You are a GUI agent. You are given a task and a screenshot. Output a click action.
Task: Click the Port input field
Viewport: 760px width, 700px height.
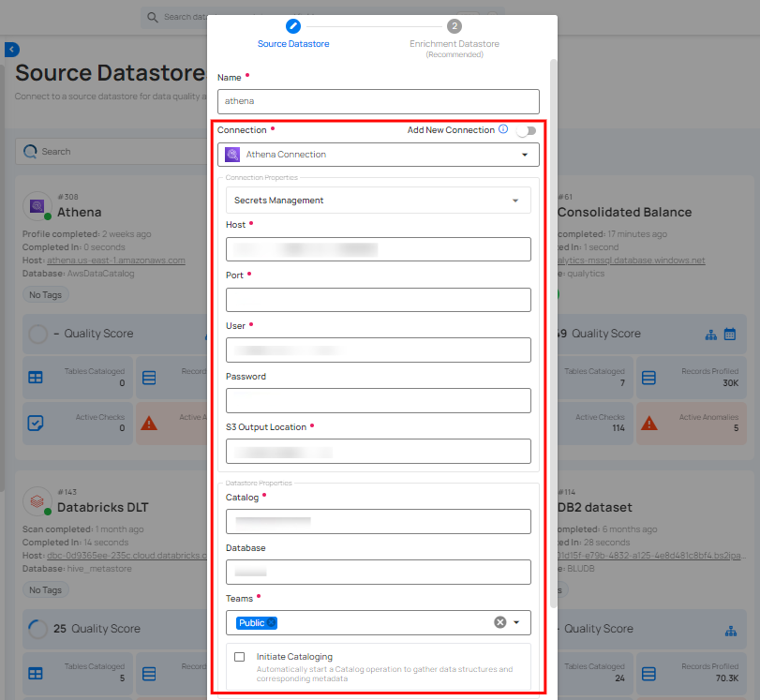click(x=378, y=300)
